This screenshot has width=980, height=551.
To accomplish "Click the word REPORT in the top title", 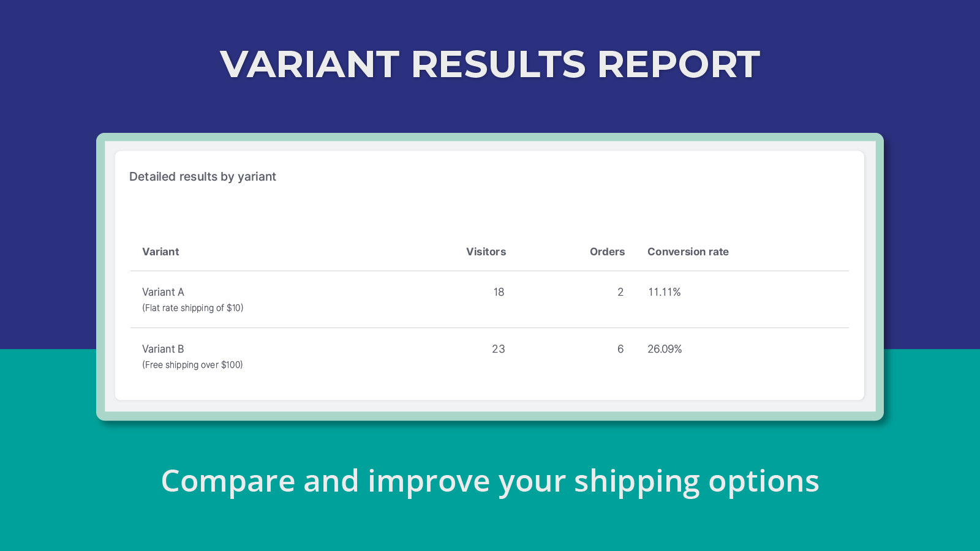I will pos(678,64).
